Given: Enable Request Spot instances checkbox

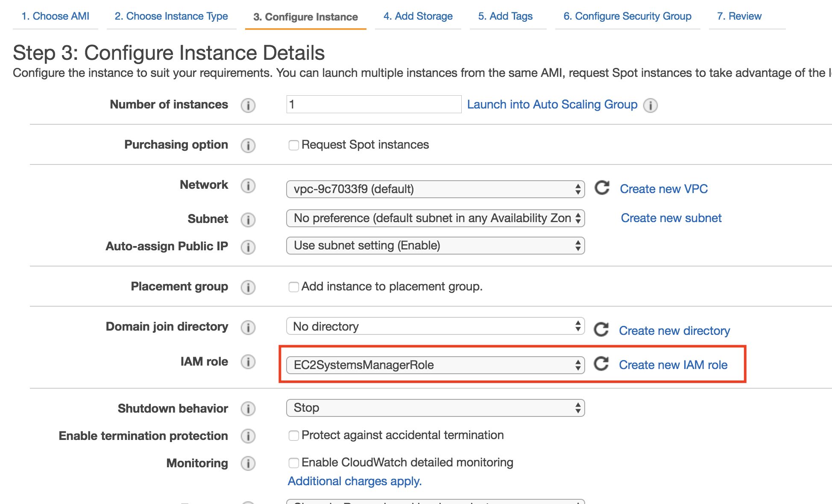Looking at the screenshot, I should click(294, 145).
